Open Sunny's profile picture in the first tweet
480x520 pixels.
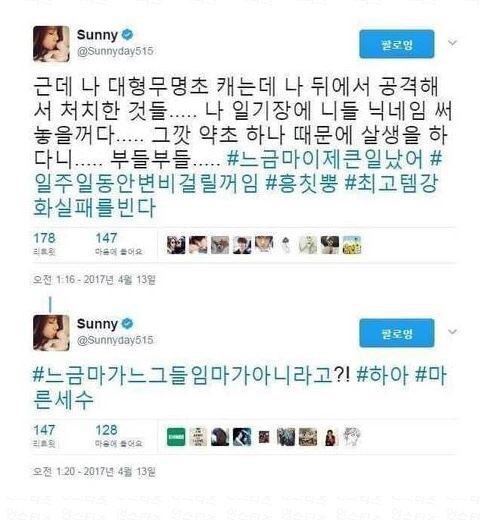point(51,44)
